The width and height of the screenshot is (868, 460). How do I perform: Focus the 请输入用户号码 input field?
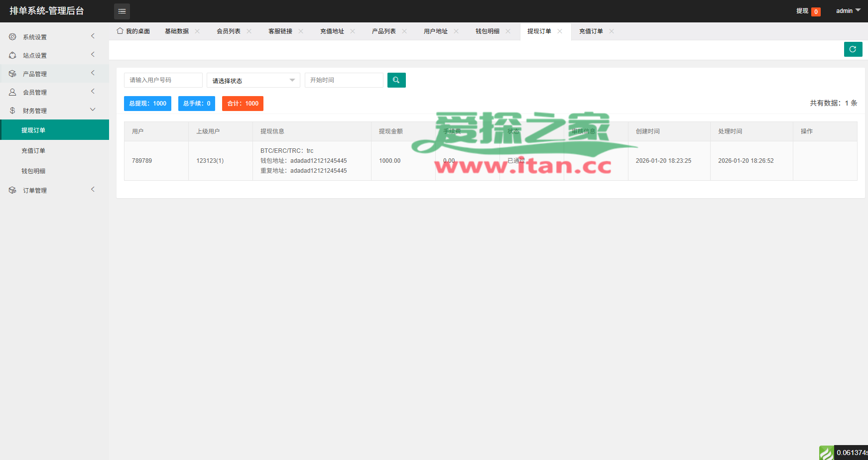(163, 80)
